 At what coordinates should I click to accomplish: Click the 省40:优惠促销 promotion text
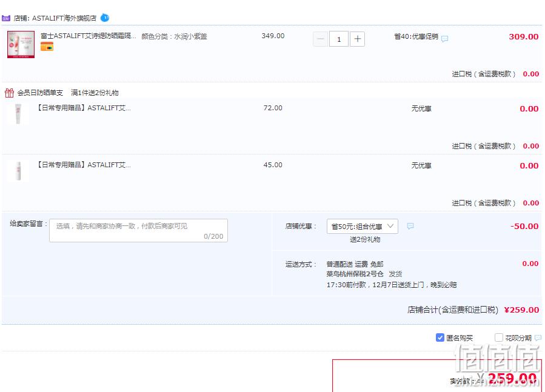416,36
